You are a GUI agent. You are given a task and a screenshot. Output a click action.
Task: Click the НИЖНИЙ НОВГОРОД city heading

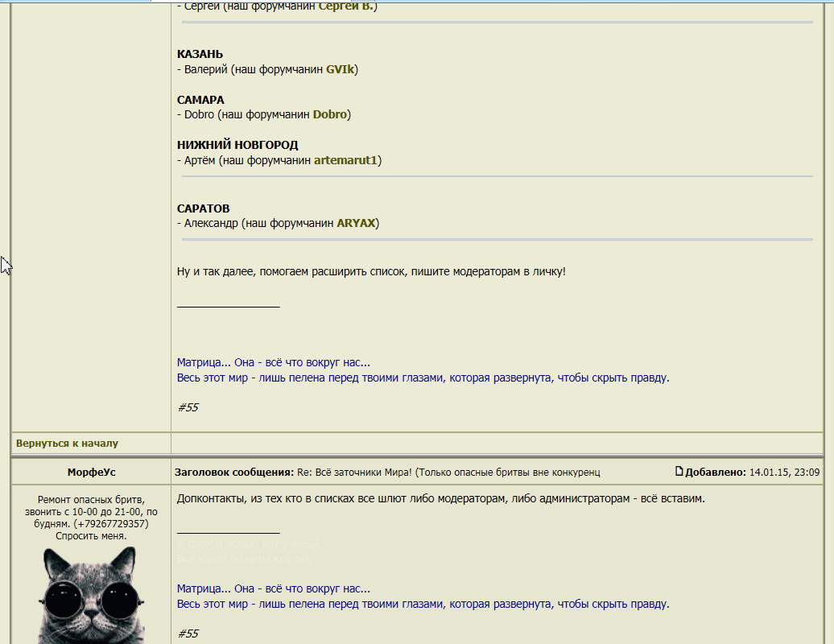[237, 145]
